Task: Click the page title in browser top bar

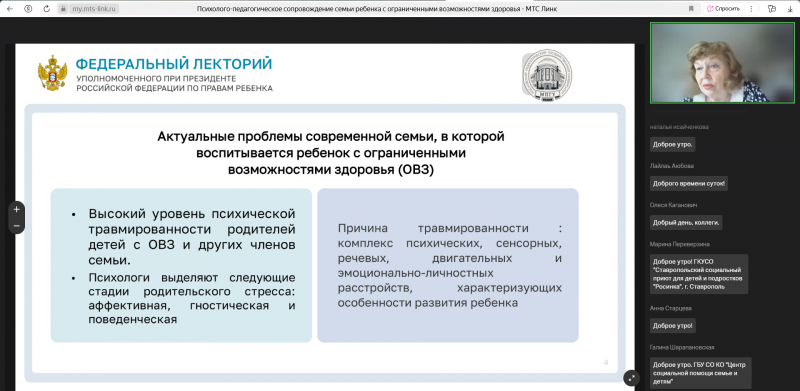Action: pyautogui.click(x=377, y=9)
